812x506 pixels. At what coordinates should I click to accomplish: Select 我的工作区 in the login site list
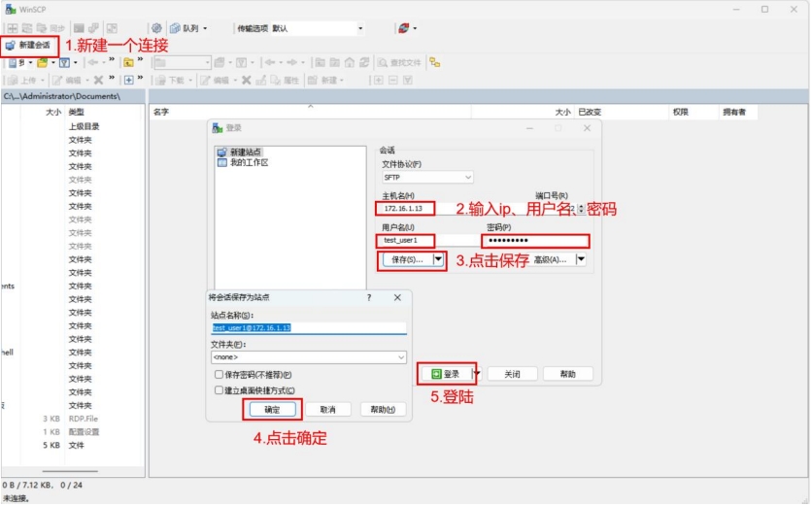tap(243, 162)
